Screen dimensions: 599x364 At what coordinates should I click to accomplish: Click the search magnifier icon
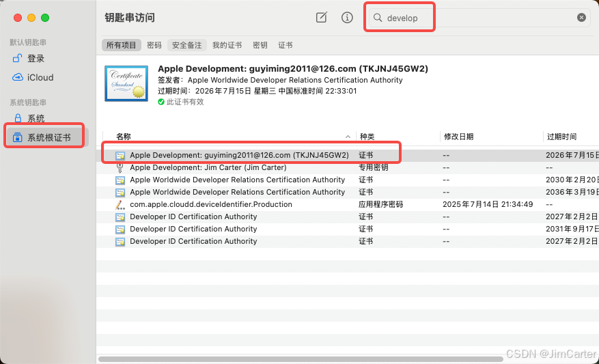[x=378, y=18]
